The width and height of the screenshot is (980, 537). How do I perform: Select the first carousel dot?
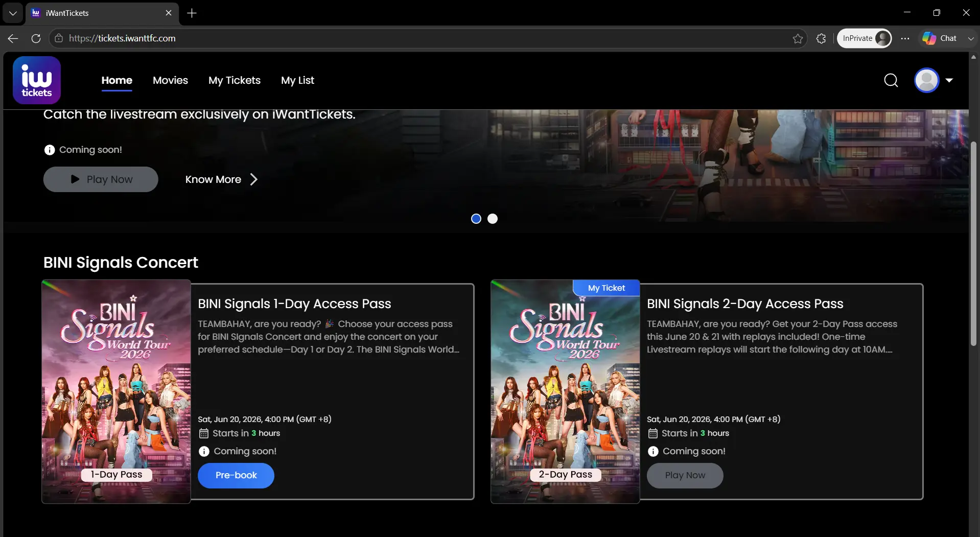point(476,219)
